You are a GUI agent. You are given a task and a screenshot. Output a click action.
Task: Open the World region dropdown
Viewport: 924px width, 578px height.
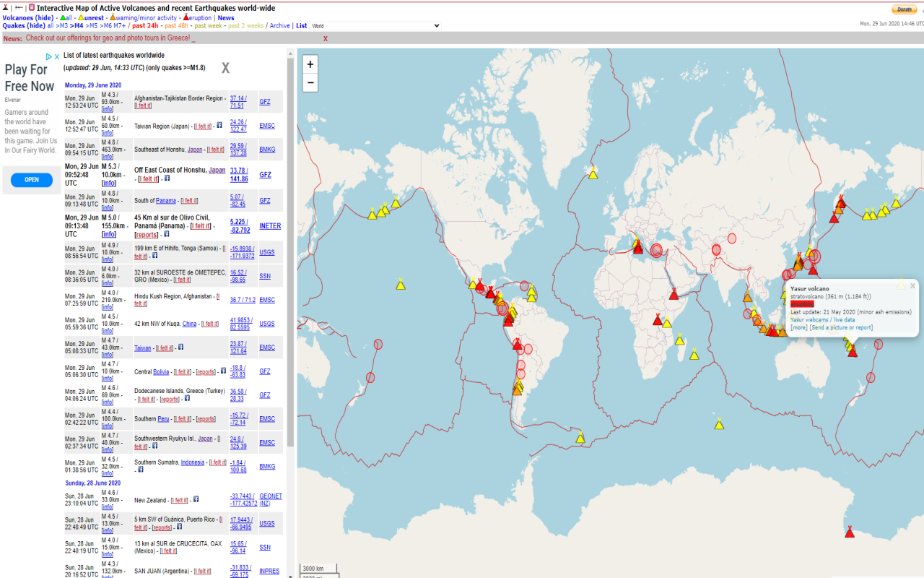375,26
